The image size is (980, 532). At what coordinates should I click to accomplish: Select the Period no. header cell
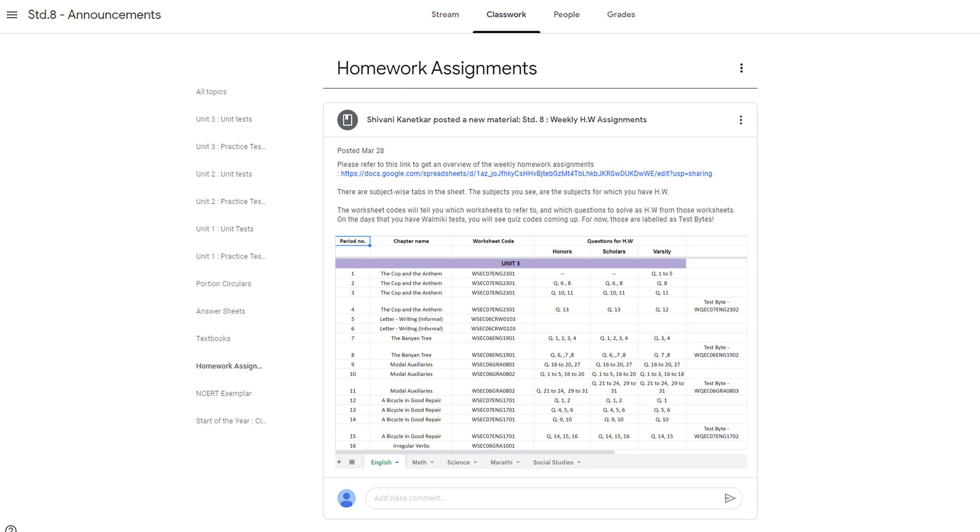click(x=353, y=241)
